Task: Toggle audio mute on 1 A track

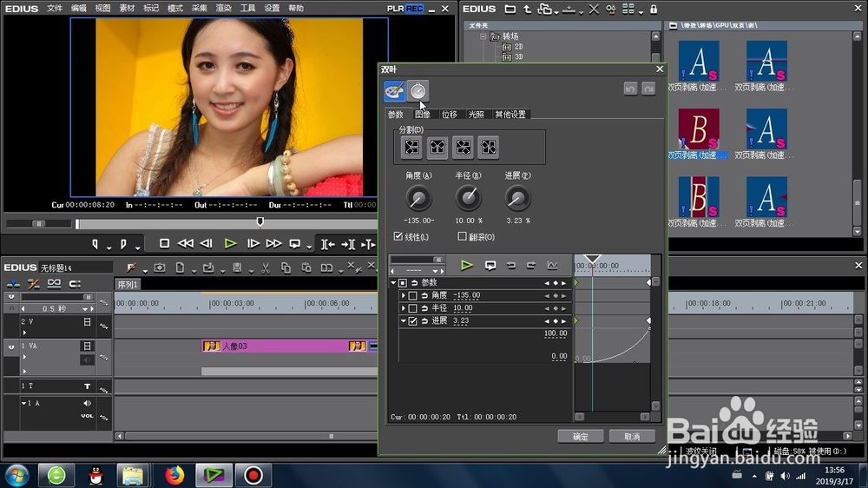Action: [87, 403]
